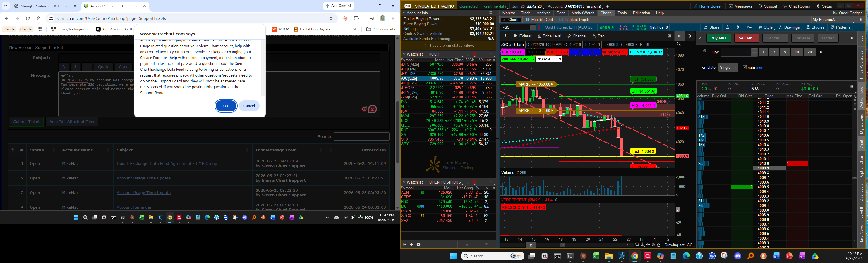The height and width of the screenshot is (263, 868).
Task: Add a gadget using the plus below the watchlist
Action: [x=411, y=245]
